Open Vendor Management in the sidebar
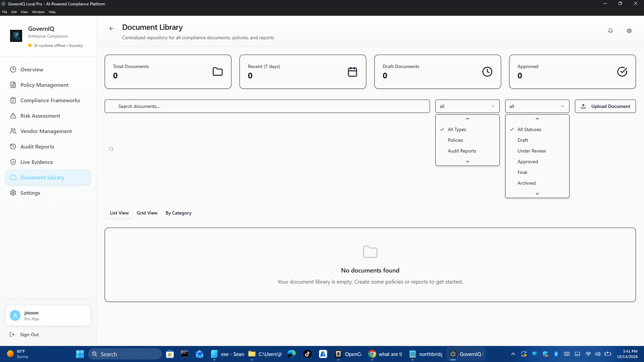 tap(48, 131)
